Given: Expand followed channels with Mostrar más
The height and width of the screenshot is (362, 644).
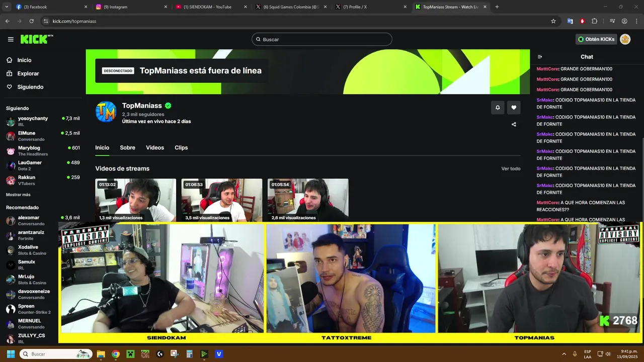Looking at the screenshot, I should (x=18, y=195).
